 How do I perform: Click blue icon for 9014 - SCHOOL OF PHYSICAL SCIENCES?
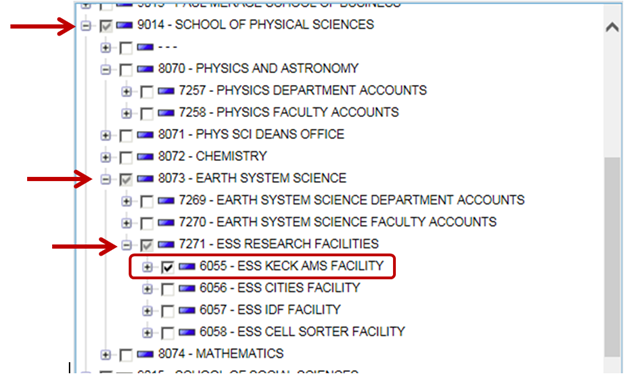pos(124,25)
